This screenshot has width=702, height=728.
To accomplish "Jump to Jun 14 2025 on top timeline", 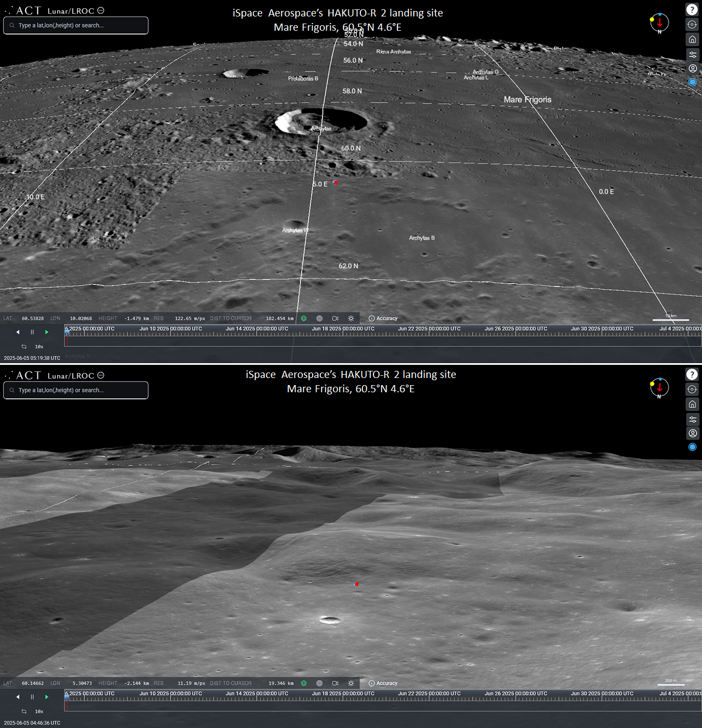I will [257, 329].
